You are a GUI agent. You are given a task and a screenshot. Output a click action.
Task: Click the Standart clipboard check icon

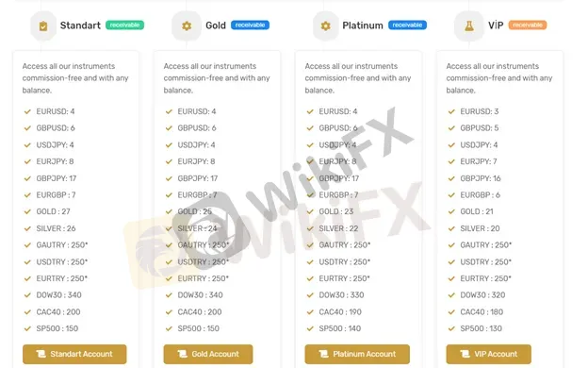click(x=43, y=25)
